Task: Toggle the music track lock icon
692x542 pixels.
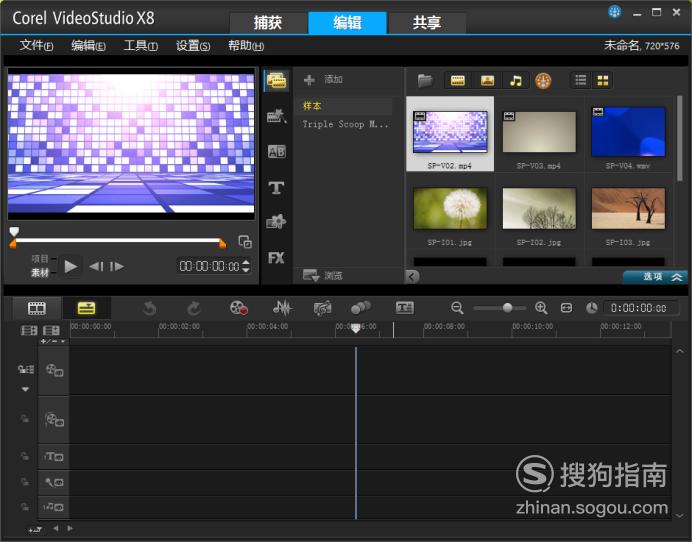Action: click(x=25, y=507)
